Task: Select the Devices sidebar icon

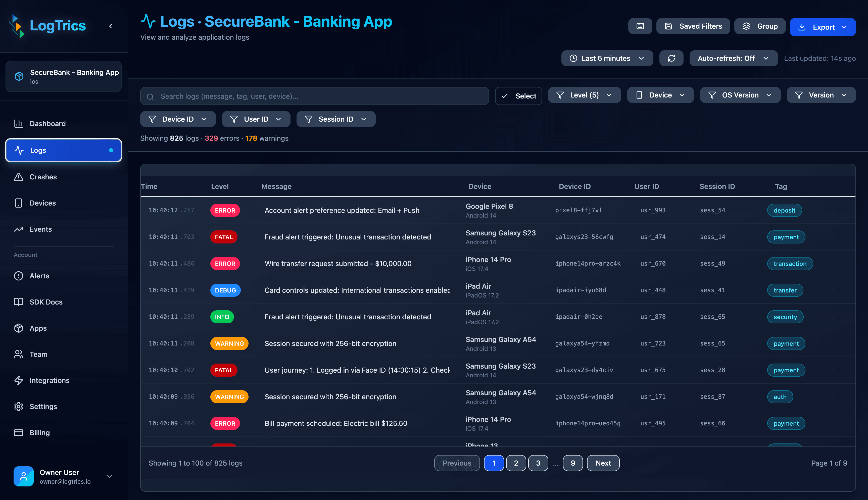Action: coord(19,203)
